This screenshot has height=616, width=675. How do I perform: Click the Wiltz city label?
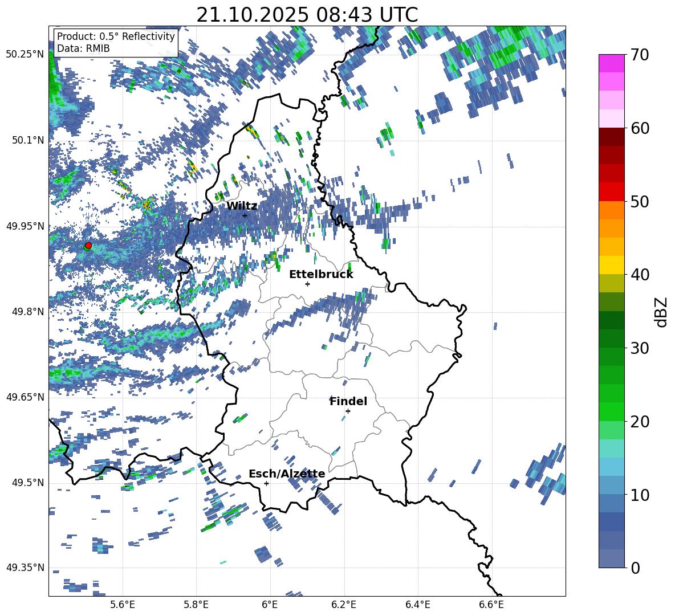tap(242, 206)
